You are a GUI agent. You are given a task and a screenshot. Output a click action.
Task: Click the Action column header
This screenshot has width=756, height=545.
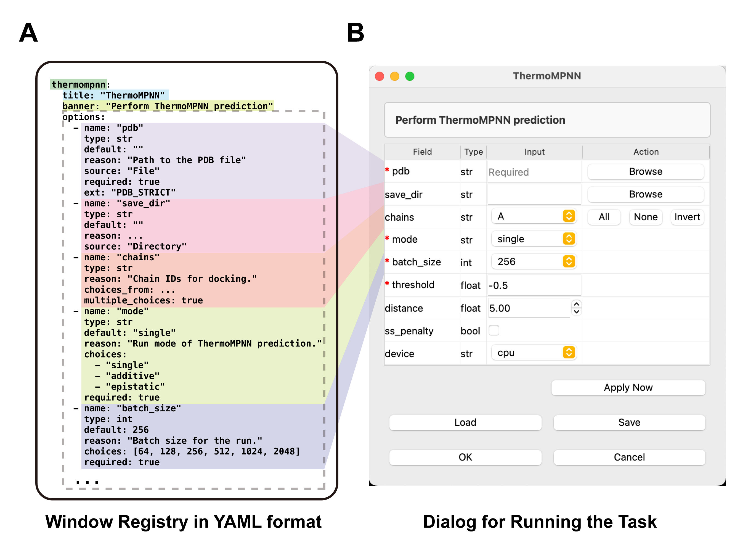pos(646,152)
